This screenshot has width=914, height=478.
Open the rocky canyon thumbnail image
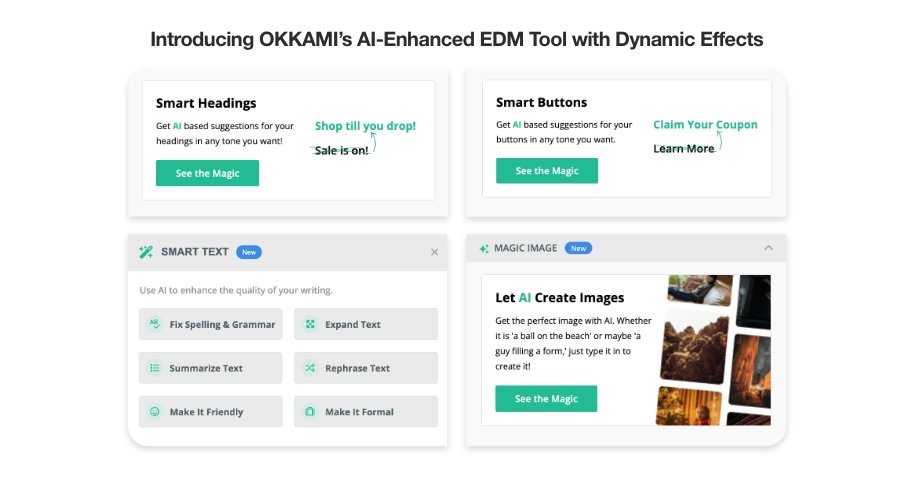pos(695,349)
